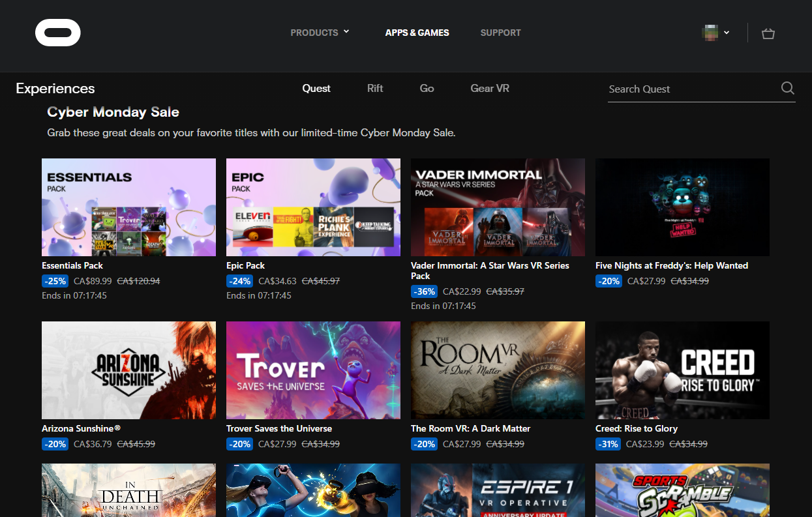Open Trover Saves the Universe thumbnail
812x517 pixels.
[313, 370]
